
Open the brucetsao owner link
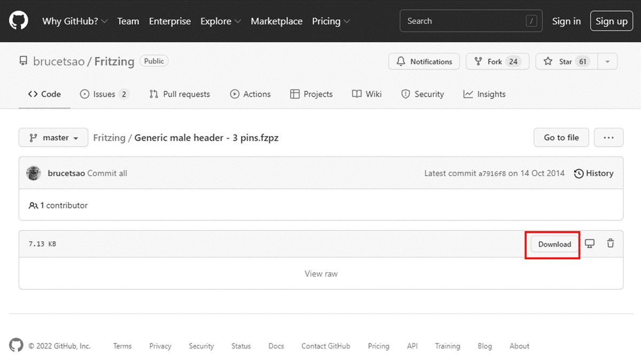point(59,61)
